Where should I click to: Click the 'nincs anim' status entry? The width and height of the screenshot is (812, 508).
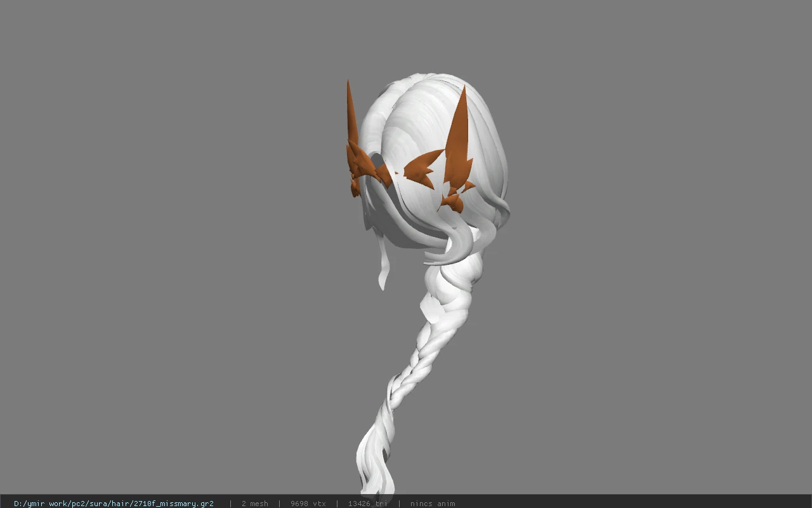[x=433, y=504]
